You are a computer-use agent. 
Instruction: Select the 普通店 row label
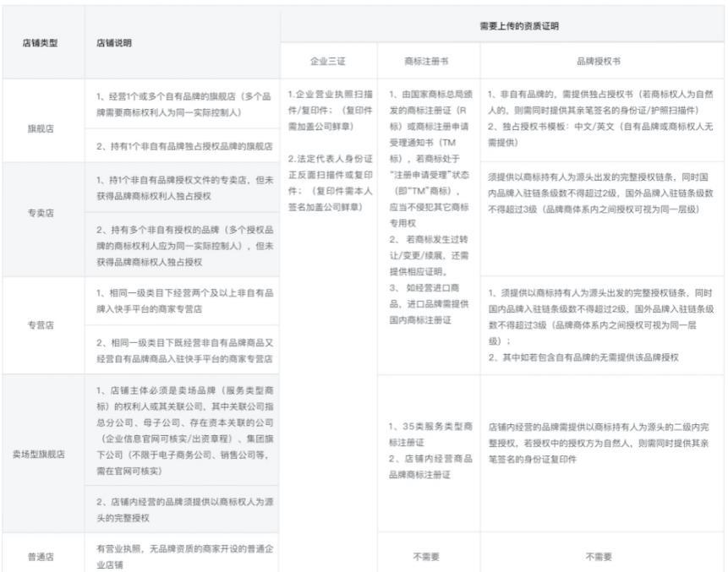[41, 557]
